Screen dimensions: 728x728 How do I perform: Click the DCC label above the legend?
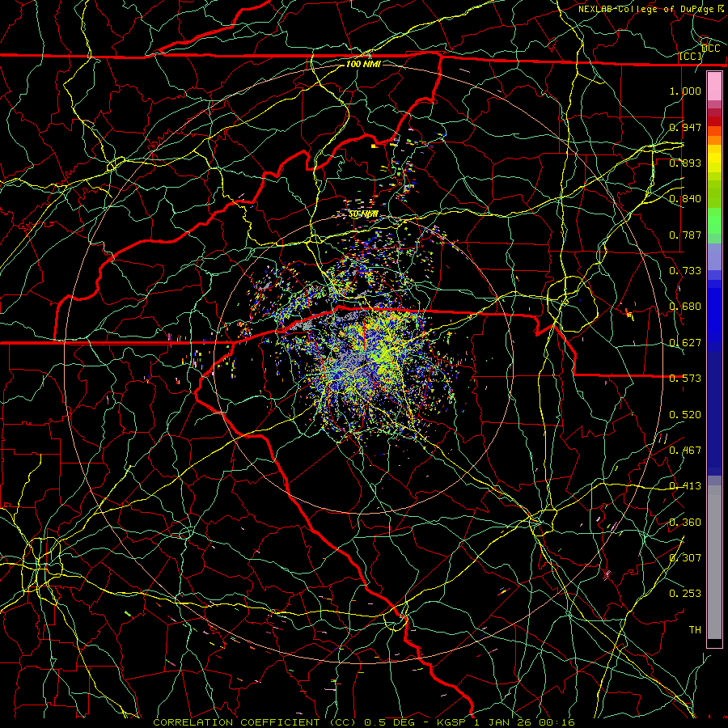pyautogui.click(x=710, y=49)
